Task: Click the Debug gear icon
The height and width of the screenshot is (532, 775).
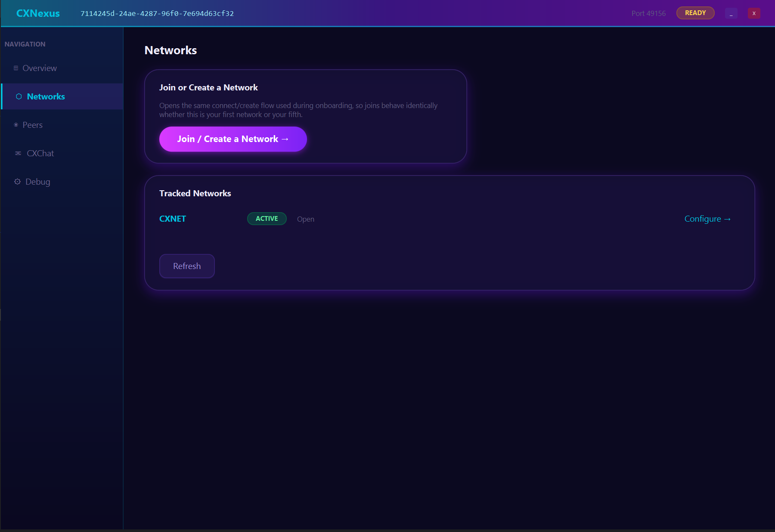Action: 17,182
